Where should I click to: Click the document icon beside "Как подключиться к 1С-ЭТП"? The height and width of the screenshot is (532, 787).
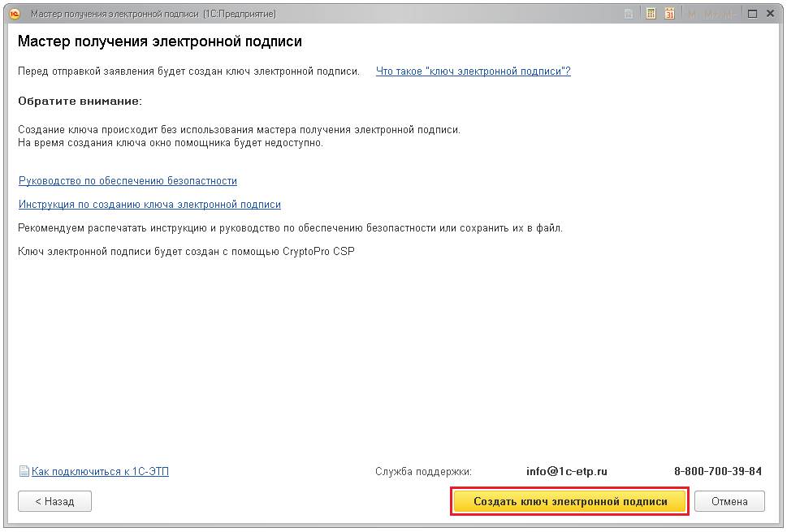[24, 471]
